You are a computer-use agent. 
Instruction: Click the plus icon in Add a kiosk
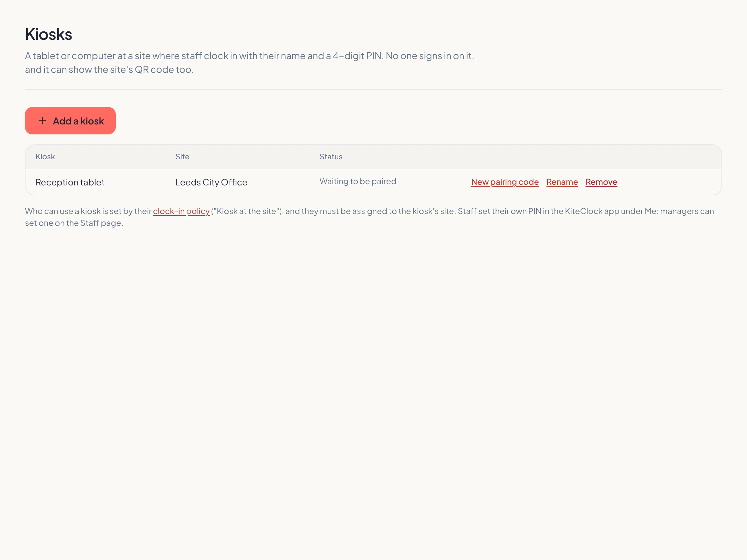tap(42, 121)
